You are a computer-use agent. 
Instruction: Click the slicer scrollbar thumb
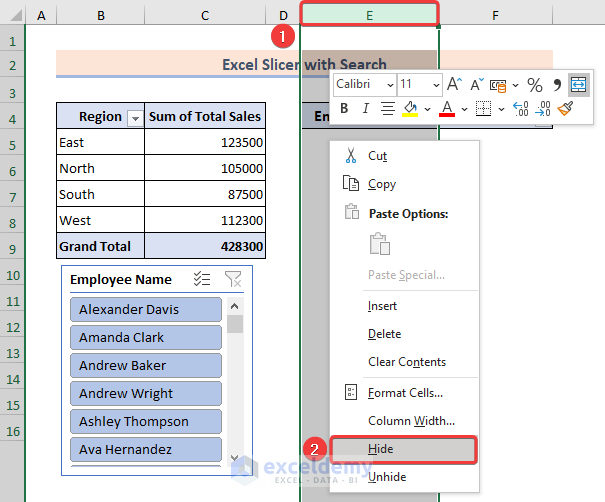(235, 324)
